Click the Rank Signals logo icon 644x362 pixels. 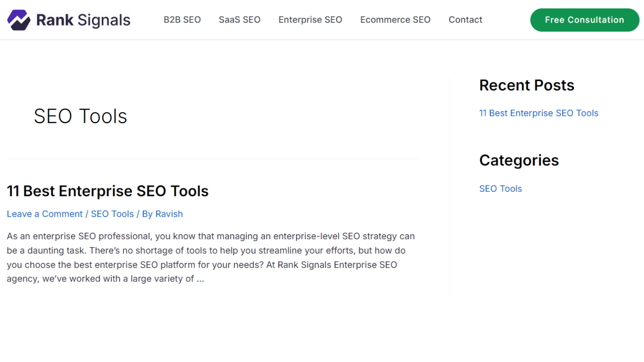point(19,20)
